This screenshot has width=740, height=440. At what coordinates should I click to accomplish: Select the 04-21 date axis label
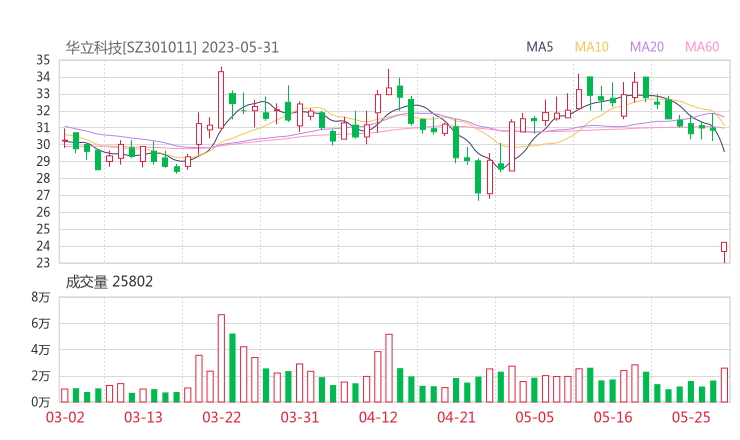point(456,417)
